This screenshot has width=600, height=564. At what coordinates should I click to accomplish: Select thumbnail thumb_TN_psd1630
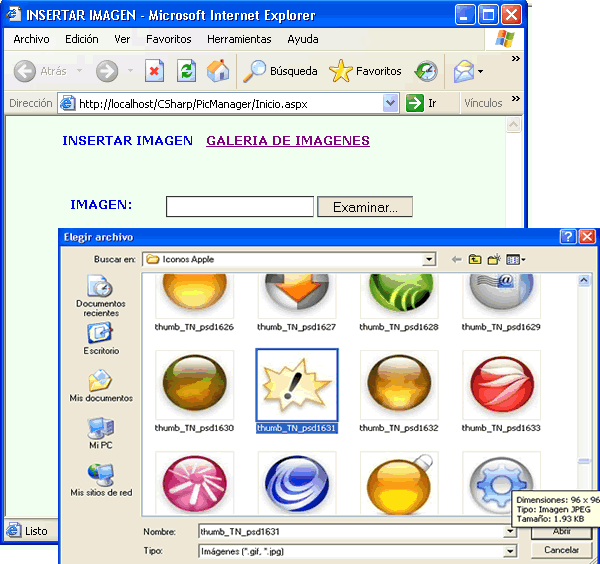tap(194, 391)
